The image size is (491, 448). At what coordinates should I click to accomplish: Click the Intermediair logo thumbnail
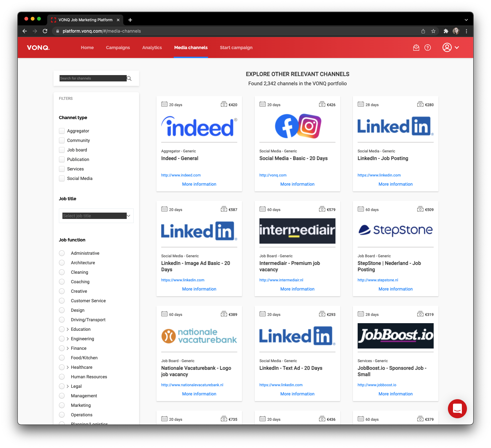click(297, 231)
